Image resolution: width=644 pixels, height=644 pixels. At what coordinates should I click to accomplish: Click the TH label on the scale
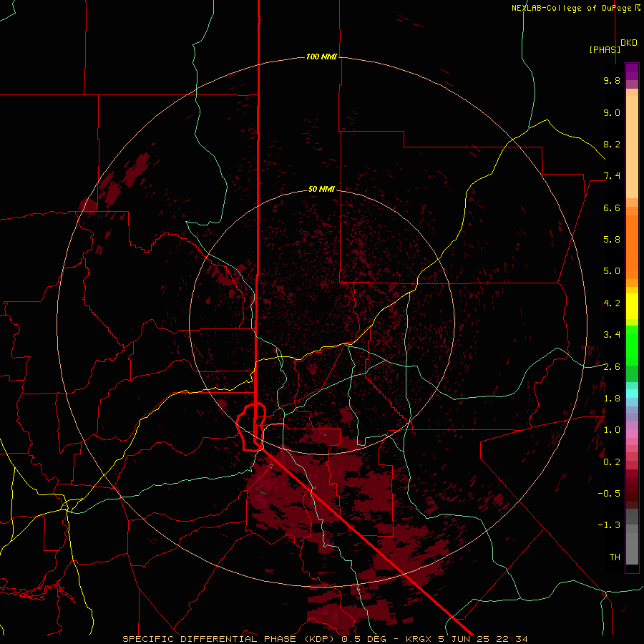coord(615,557)
